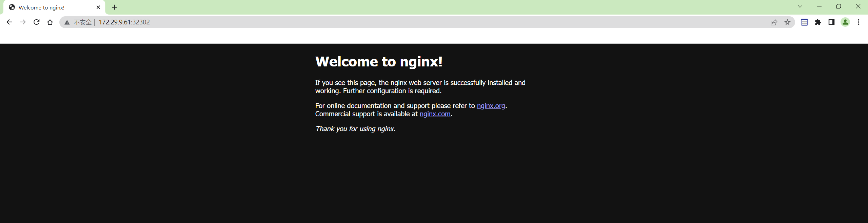Open the Chrome three-dot menu

tap(859, 22)
